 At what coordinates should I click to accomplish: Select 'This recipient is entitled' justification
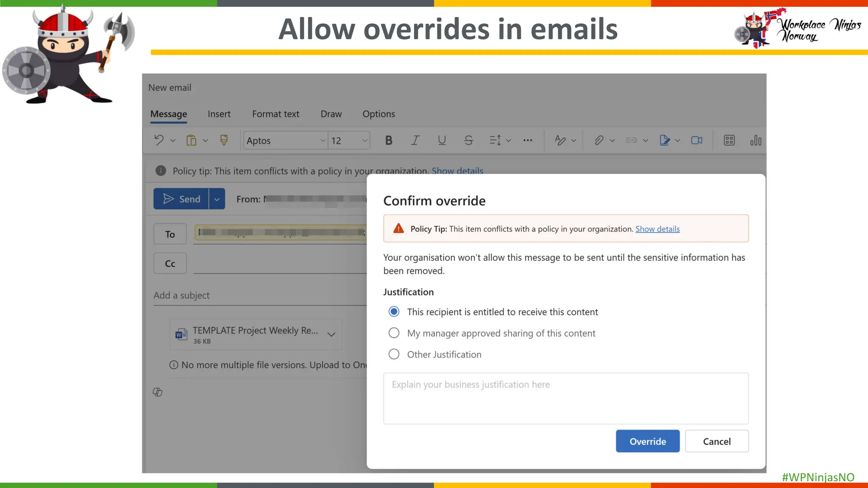pyautogui.click(x=394, y=312)
